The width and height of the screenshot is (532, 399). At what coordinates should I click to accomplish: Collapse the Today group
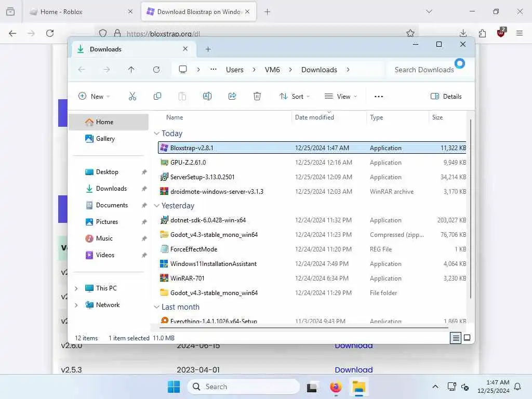[156, 134]
